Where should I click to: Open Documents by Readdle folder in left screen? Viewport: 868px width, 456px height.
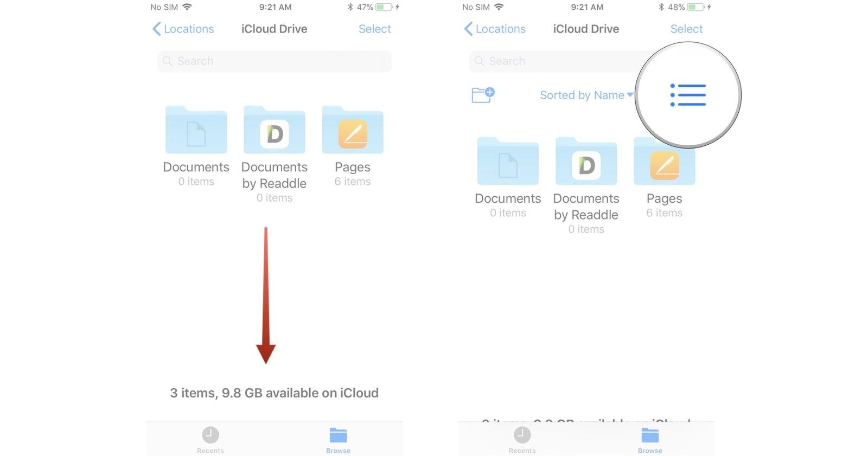(274, 131)
